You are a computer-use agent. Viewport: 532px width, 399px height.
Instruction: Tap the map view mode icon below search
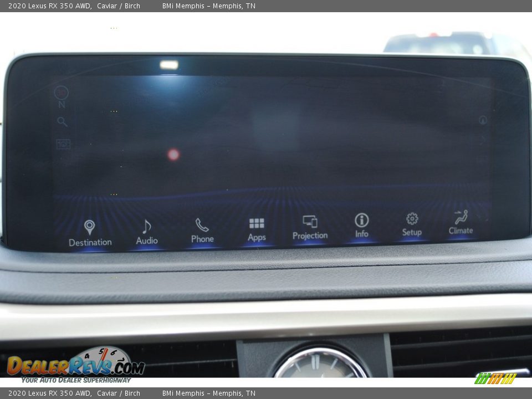point(63,144)
